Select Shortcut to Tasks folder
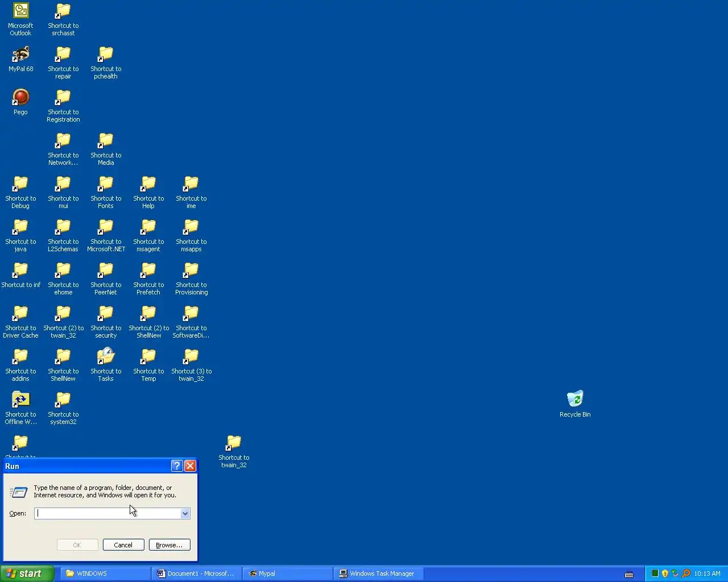This screenshot has height=582, width=728. (106, 365)
